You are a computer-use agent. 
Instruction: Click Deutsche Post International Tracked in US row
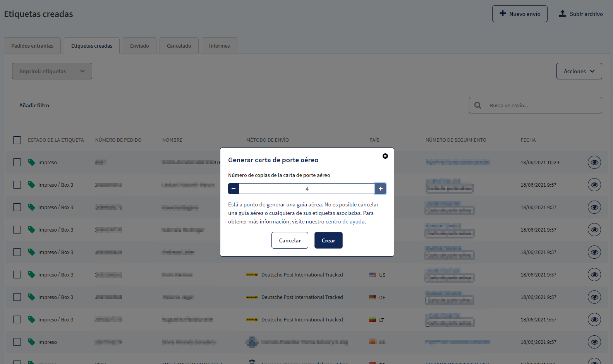point(302,275)
